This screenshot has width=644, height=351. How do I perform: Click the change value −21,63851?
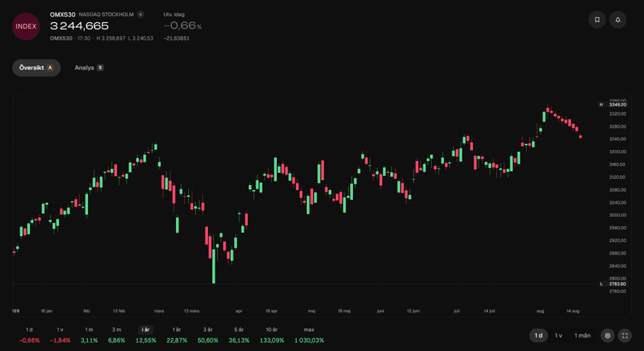click(x=176, y=38)
